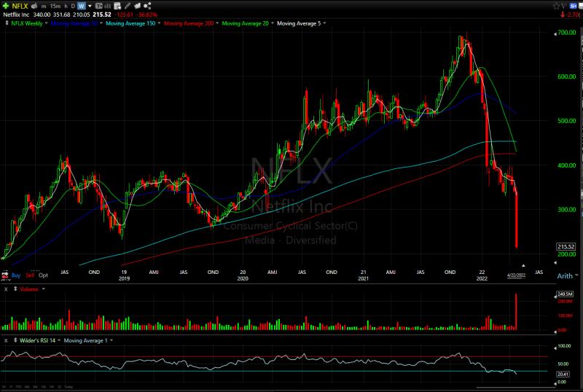Click the horizontal scrollbar at the bottom
Viewport: 583px width, 392px height.
[516, 387]
